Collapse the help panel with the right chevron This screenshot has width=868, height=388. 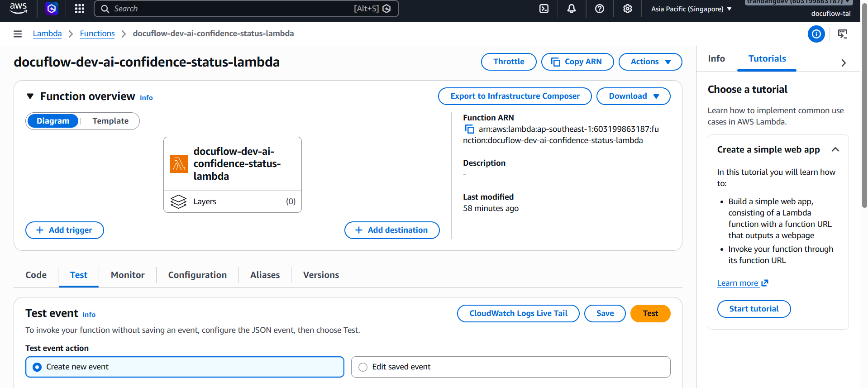[x=844, y=63]
